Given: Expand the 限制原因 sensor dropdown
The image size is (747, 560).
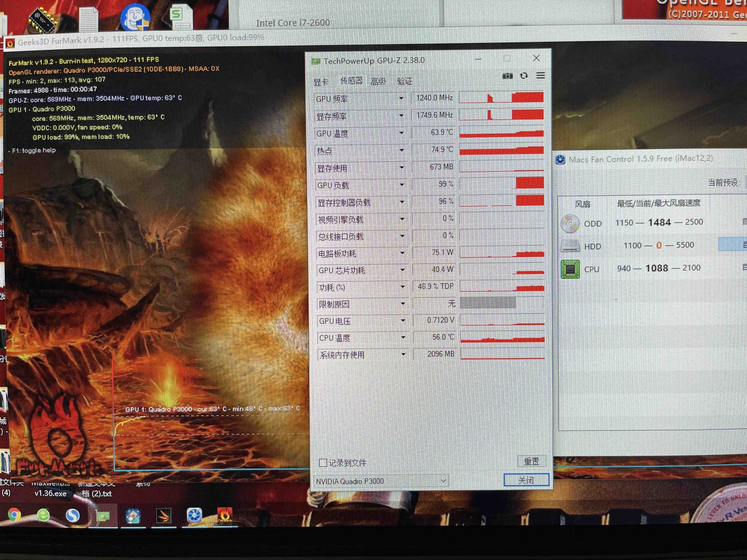Looking at the screenshot, I should click(x=403, y=304).
